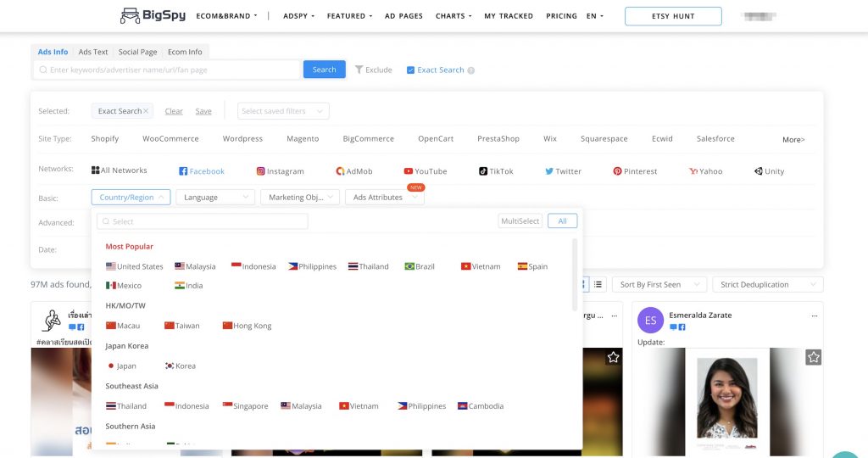Select Squarespace site type
Image resolution: width=868 pixels, height=458 pixels.
tap(604, 138)
